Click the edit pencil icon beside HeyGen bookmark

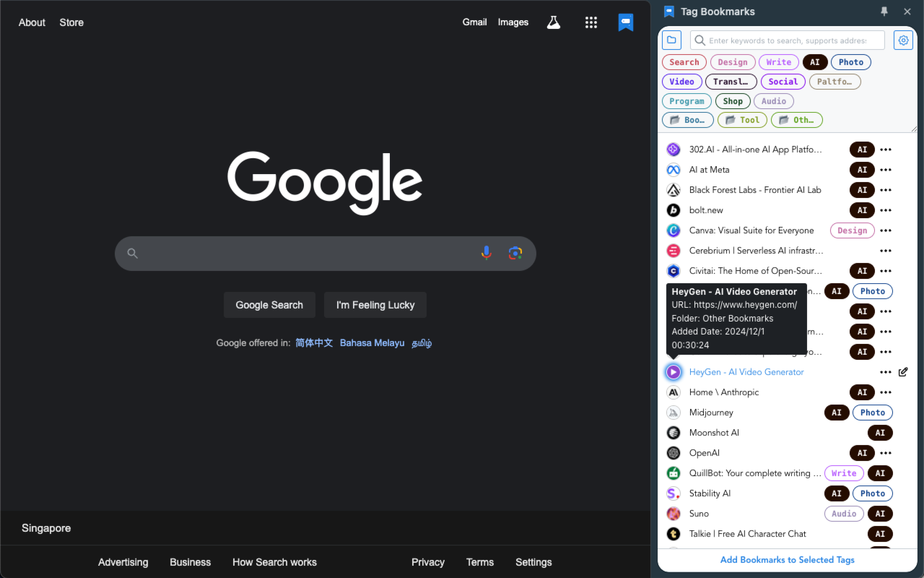point(903,371)
